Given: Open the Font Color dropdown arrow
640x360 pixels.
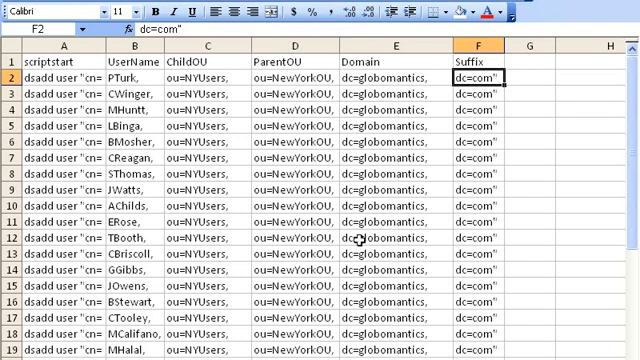Looking at the screenshot, I should (x=500, y=12).
